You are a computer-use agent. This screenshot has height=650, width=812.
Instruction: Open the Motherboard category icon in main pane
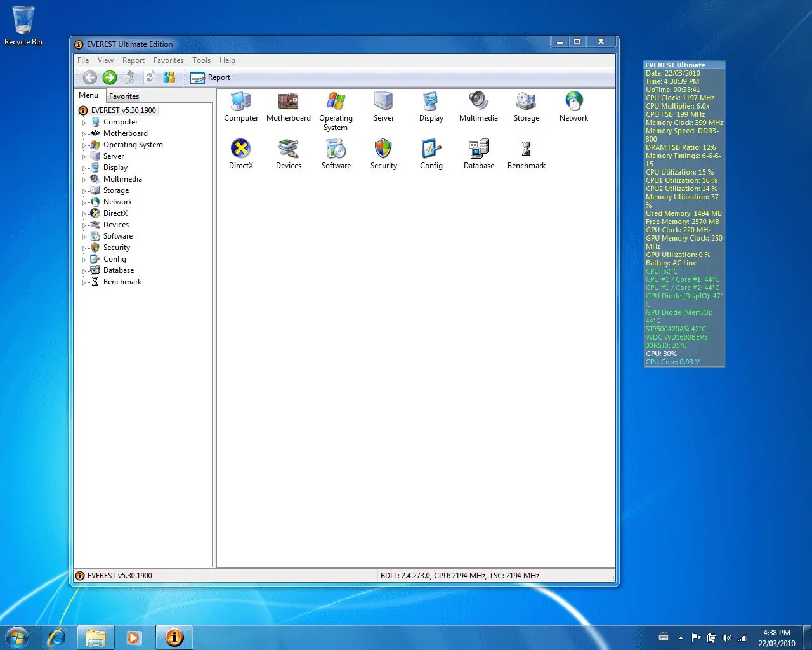[289, 107]
